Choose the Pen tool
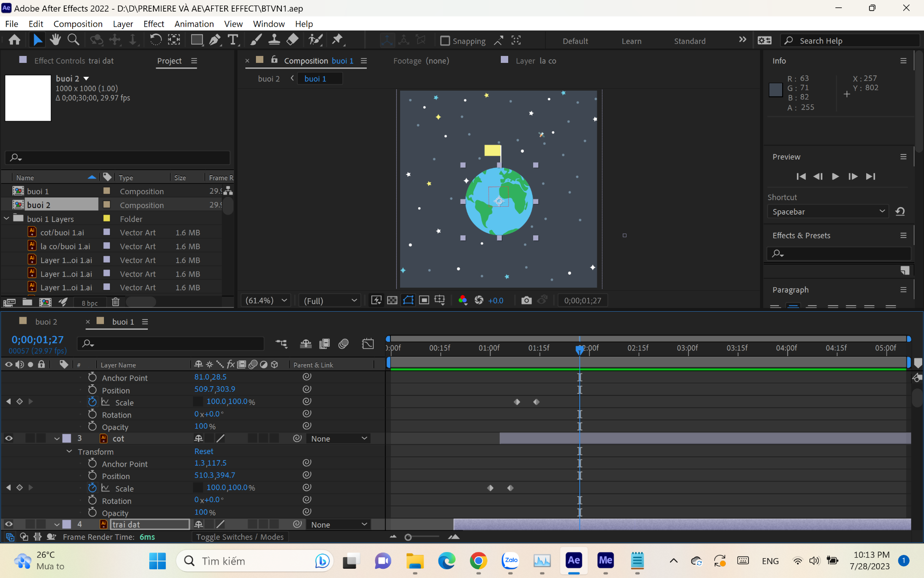 pos(215,40)
